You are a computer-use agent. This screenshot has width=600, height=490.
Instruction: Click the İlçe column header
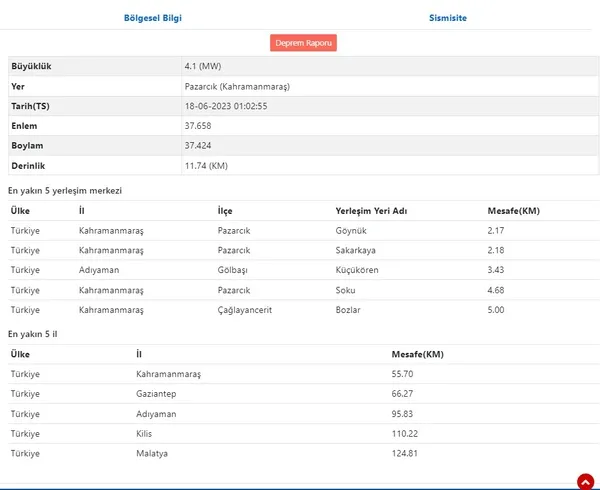[225, 211]
